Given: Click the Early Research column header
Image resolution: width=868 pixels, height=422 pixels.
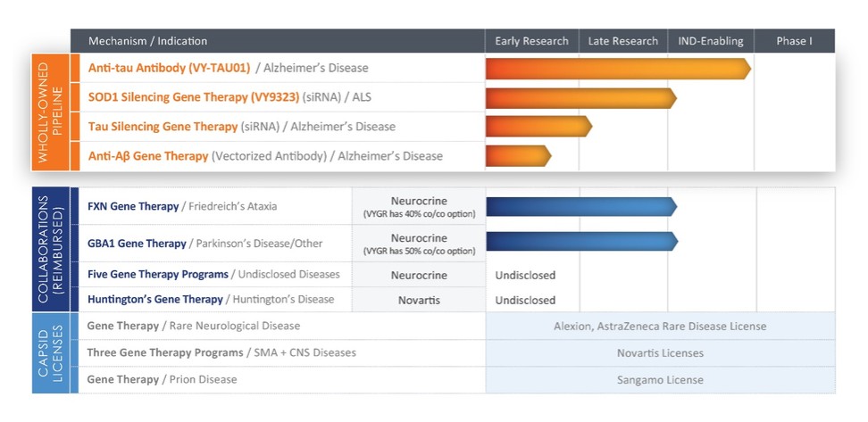Looking at the screenshot, I should click(x=531, y=41).
